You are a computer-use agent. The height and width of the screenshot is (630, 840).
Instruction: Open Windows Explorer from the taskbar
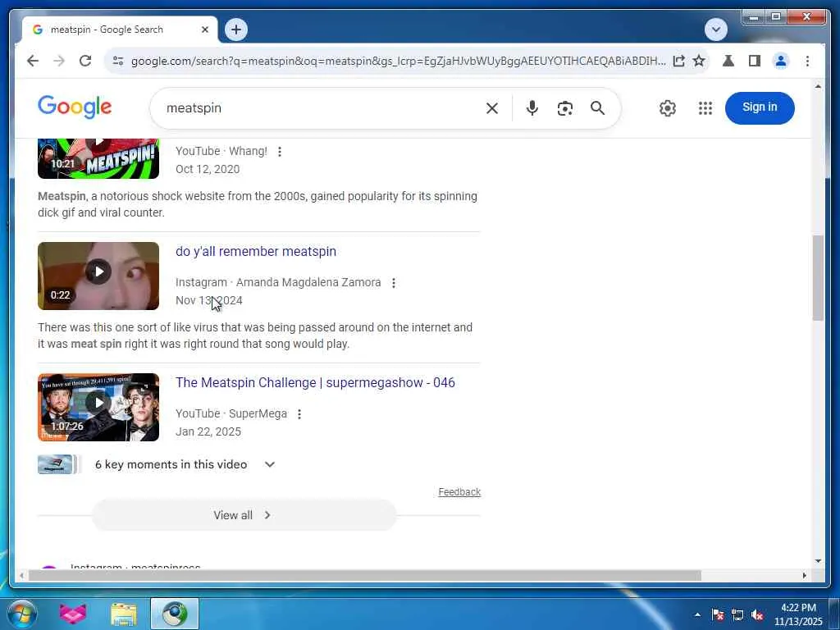123,614
